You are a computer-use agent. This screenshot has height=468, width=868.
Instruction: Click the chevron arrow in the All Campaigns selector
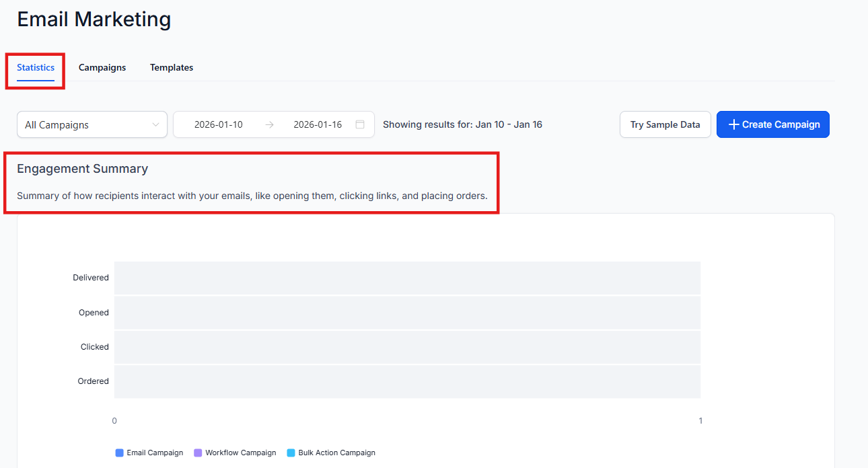pyautogui.click(x=155, y=124)
